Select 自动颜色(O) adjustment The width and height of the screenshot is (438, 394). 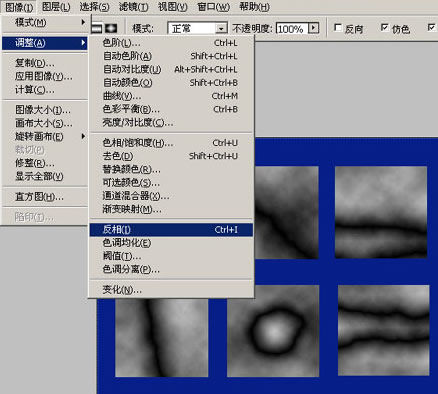point(171,83)
